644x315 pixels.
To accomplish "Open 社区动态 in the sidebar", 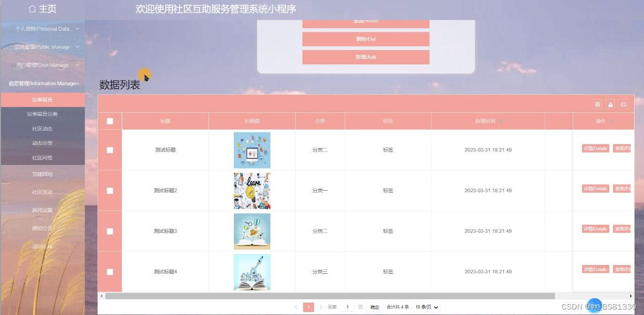I will coord(43,129).
